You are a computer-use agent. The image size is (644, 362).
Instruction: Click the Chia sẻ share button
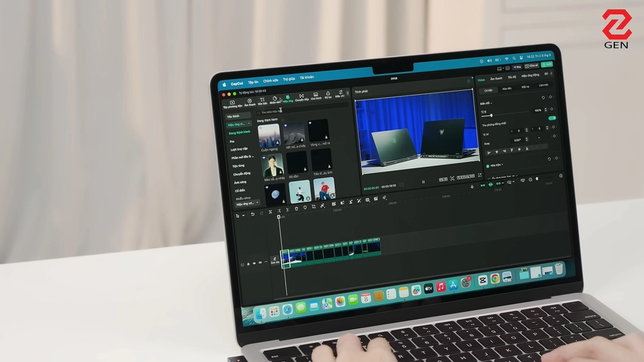coord(531,66)
